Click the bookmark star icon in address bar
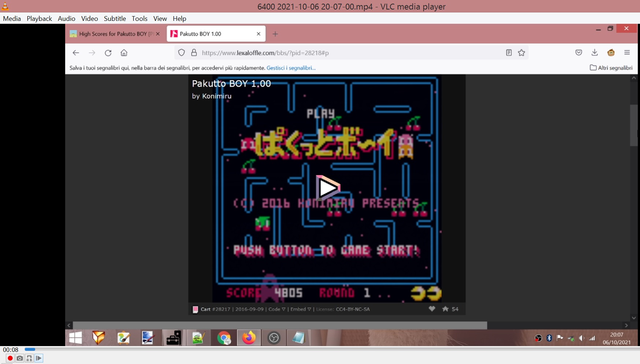This screenshot has height=364, width=640. tap(521, 53)
